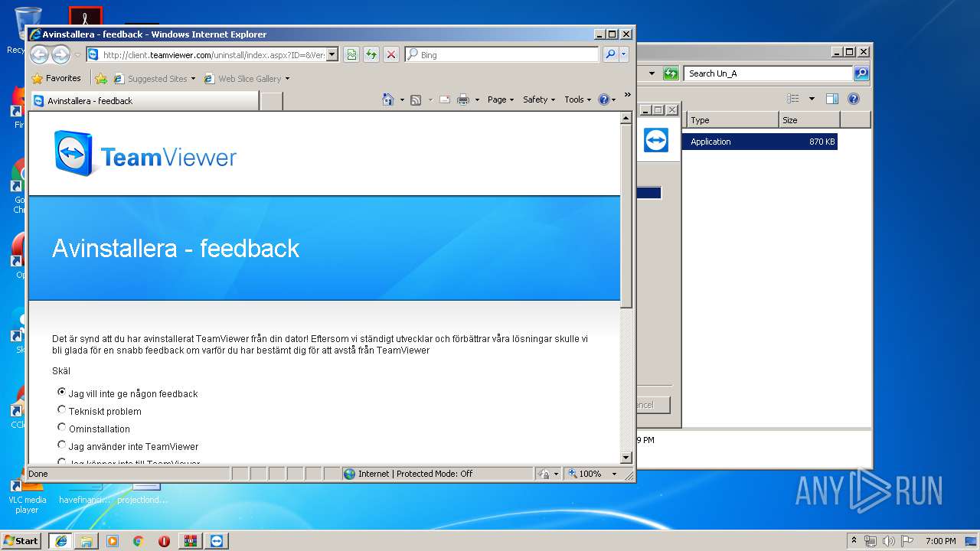Image resolution: width=980 pixels, height=551 pixels.
Task: Open Web Slice Gallery link
Action: (243, 78)
